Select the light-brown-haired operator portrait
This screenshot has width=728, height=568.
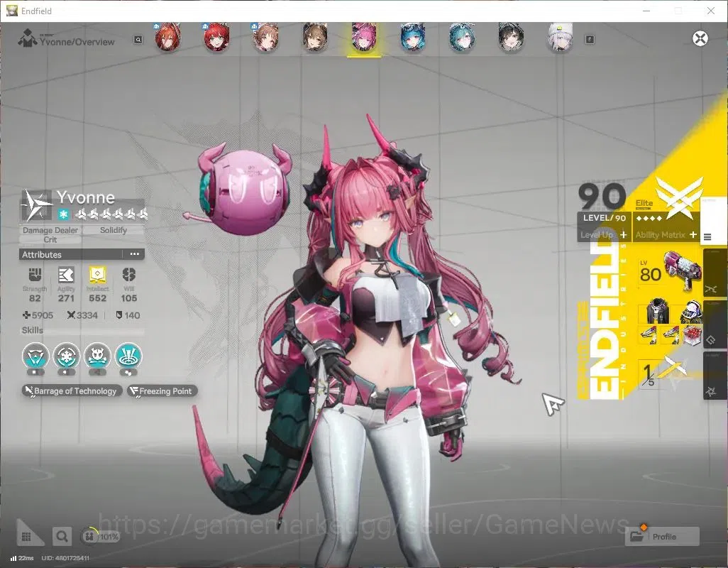pos(265,38)
